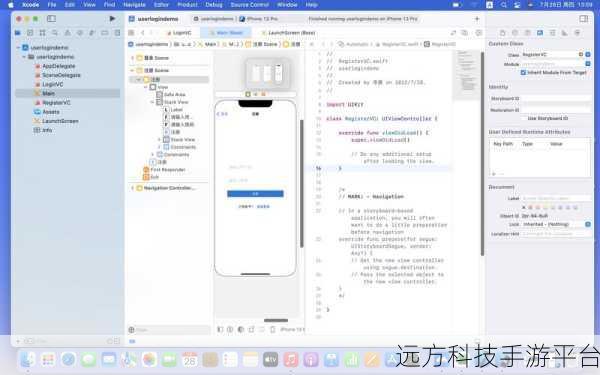Run the project with the play button
The height and width of the screenshot is (375, 600).
pos(112,18)
